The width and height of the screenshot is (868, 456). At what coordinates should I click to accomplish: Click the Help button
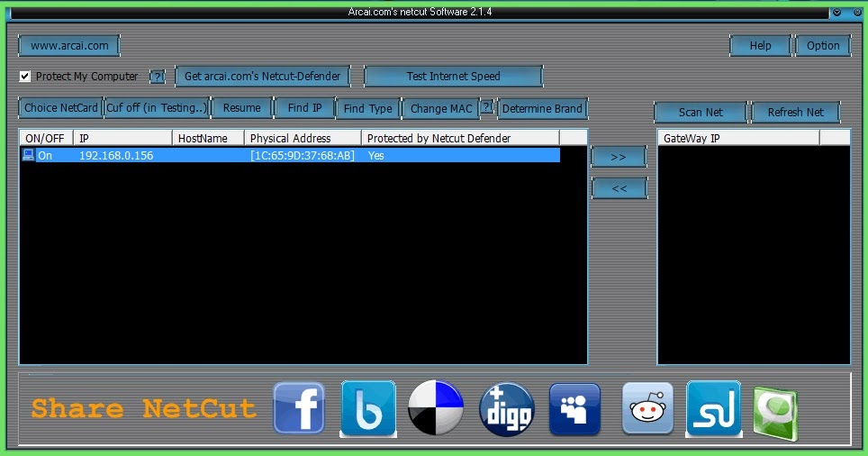point(760,45)
